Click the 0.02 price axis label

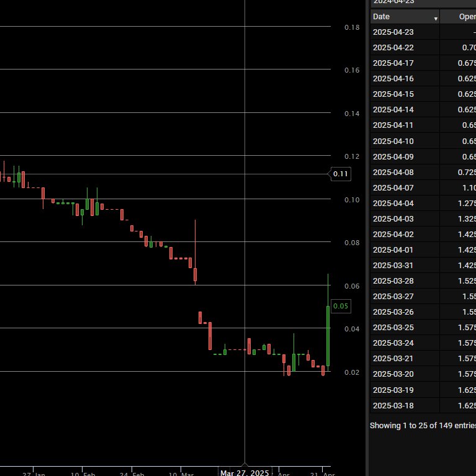click(352, 372)
